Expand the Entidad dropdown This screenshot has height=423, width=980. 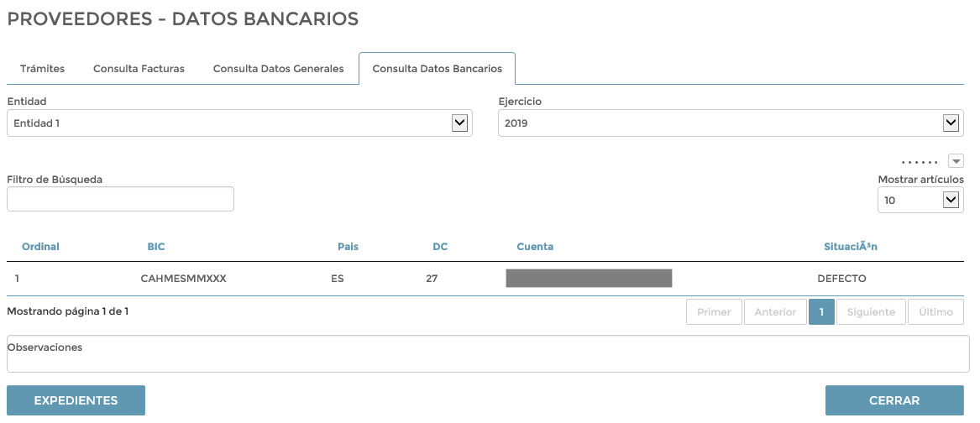tap(239, 123)
